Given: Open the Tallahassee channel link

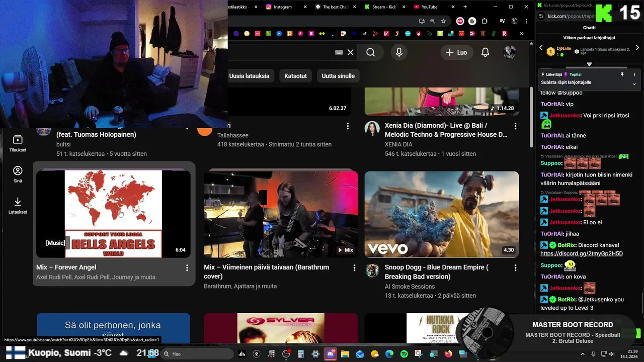Looking at the screenshot, I should tap(233, 135).
